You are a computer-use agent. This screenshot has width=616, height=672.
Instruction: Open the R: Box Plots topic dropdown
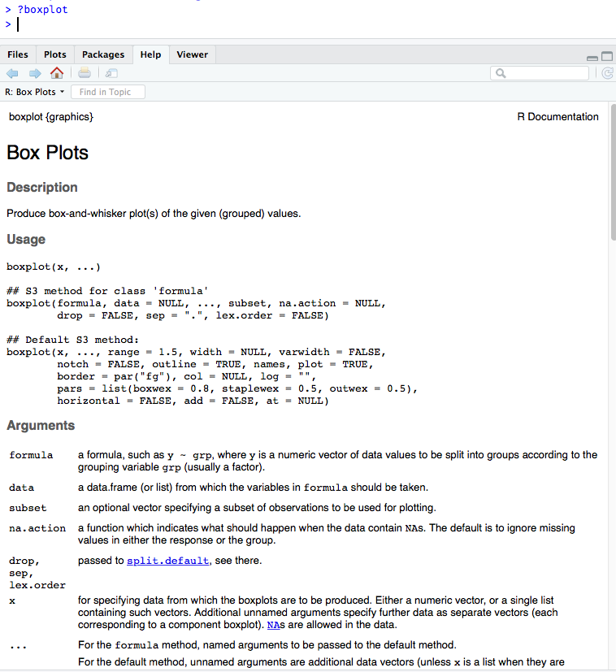tap(35, 92)
